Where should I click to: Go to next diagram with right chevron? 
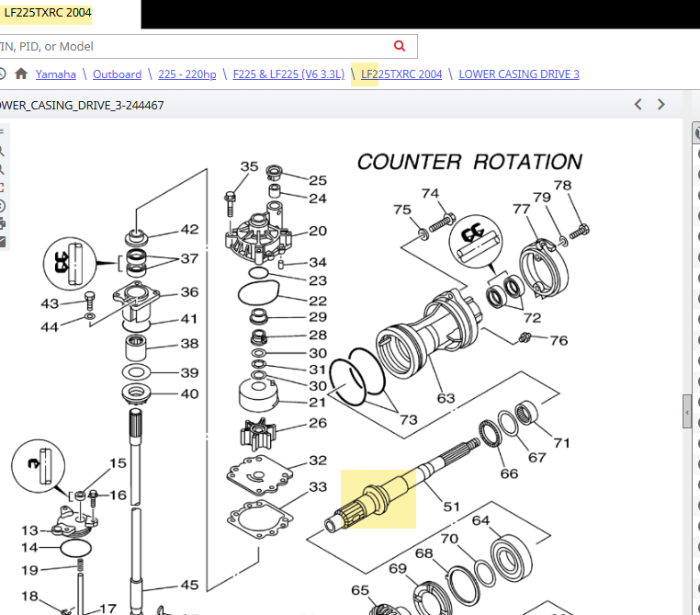[x=661, y=105]
